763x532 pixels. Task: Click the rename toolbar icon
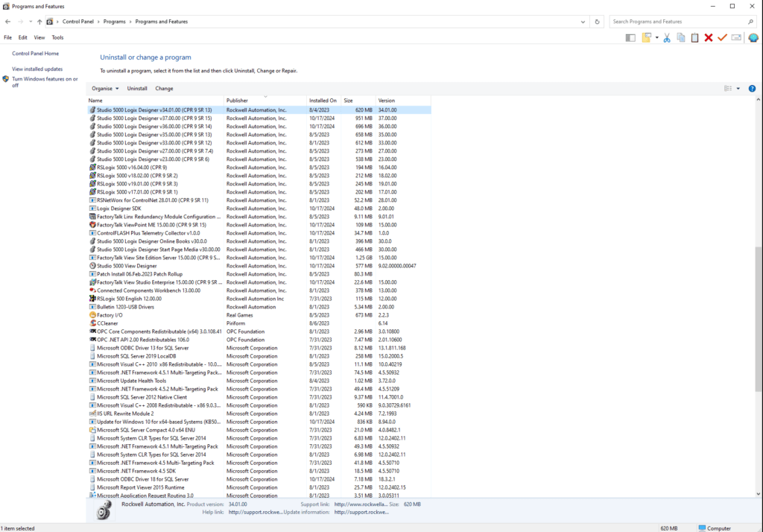point(736,37)
